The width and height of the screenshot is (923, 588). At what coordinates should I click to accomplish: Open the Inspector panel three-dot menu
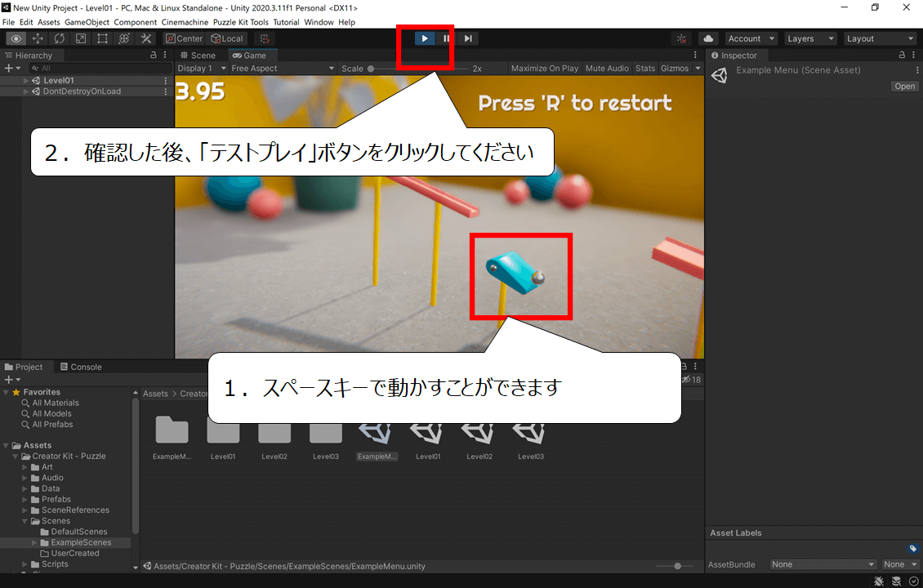[x=913, y=55]
